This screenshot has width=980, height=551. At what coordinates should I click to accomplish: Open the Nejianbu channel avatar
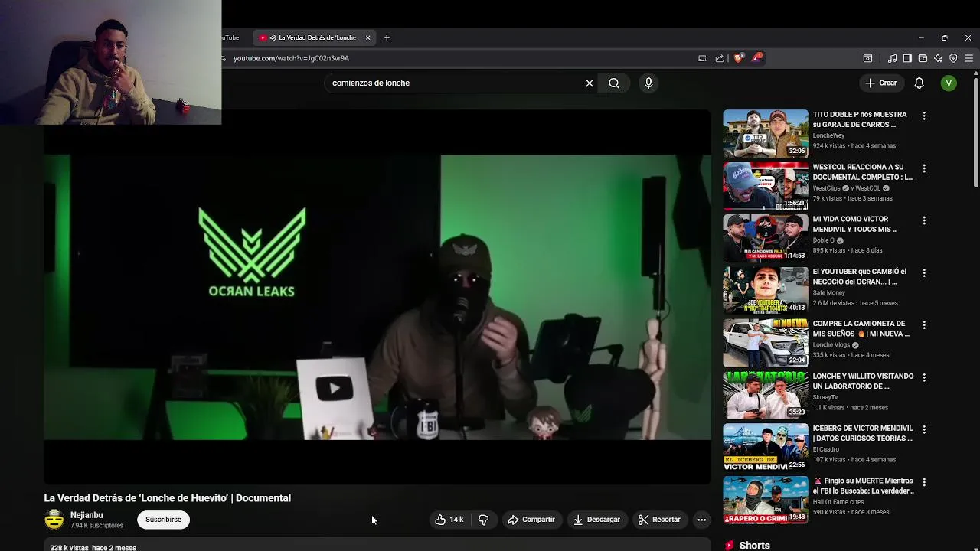coord(54,520)
